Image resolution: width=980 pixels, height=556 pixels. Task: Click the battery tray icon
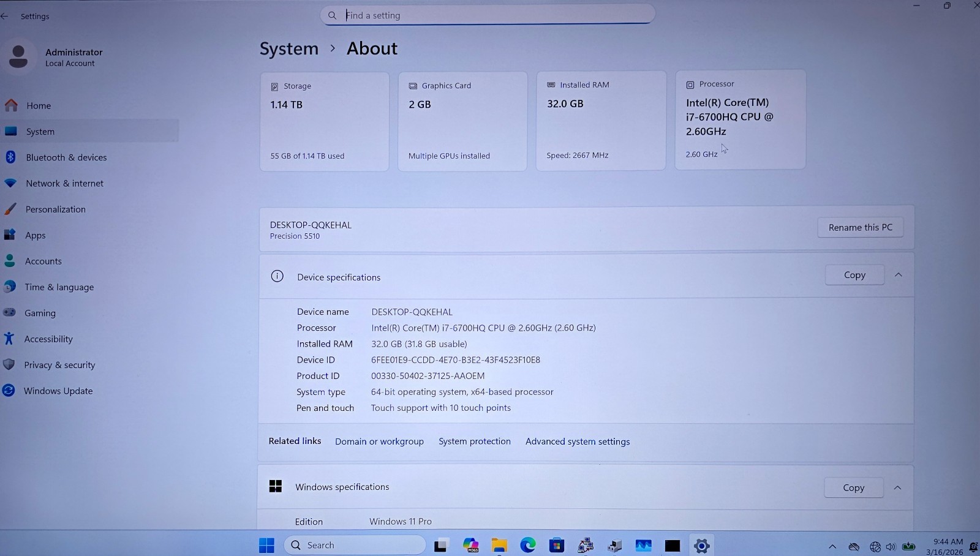click(909, 546)
